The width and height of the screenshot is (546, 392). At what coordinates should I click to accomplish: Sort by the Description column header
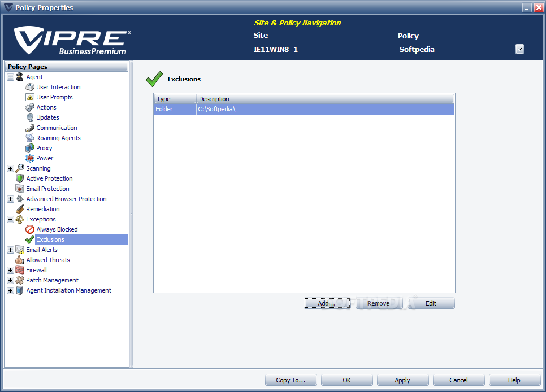tap(325, 99)
